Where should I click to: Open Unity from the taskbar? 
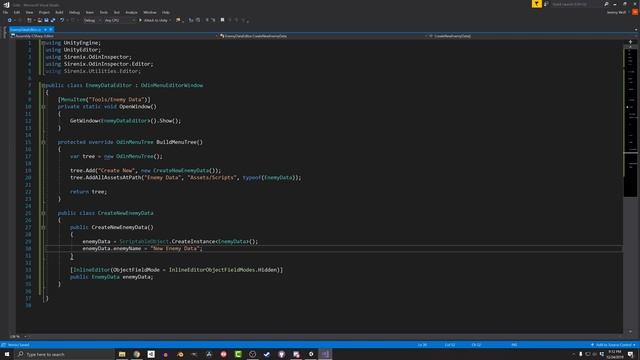pos(151,354)
